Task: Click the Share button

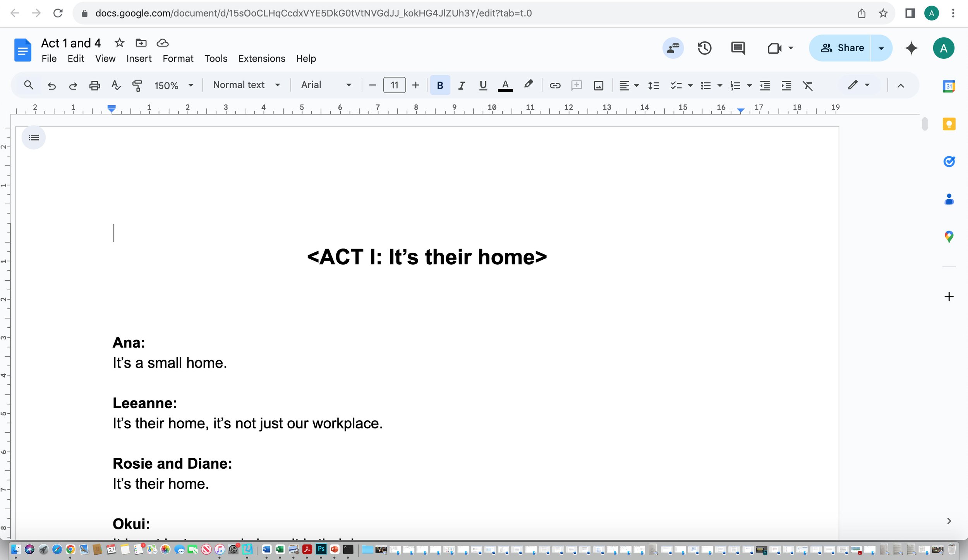Action: coord(842,48)
